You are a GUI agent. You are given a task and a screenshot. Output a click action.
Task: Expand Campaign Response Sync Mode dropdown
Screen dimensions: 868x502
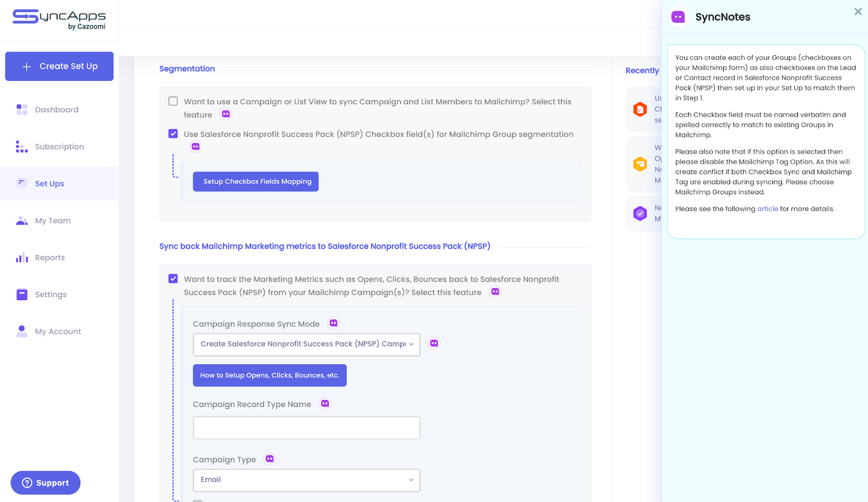point(307,344)
